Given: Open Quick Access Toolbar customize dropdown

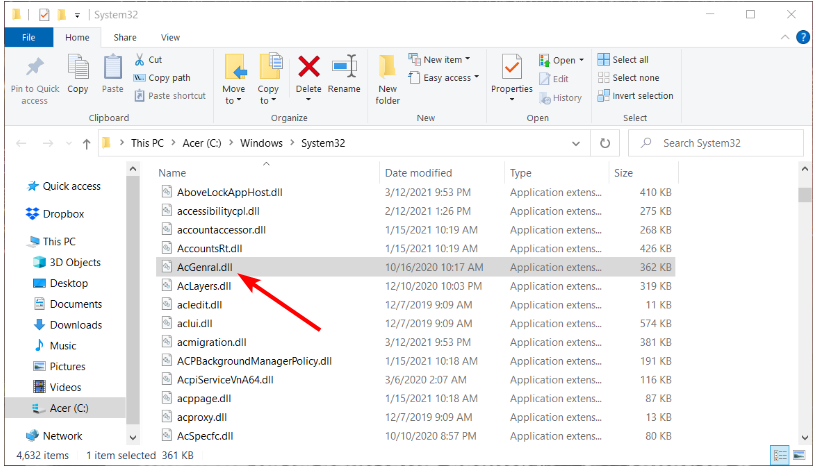Looking at the screenshot, I should 77,15.
